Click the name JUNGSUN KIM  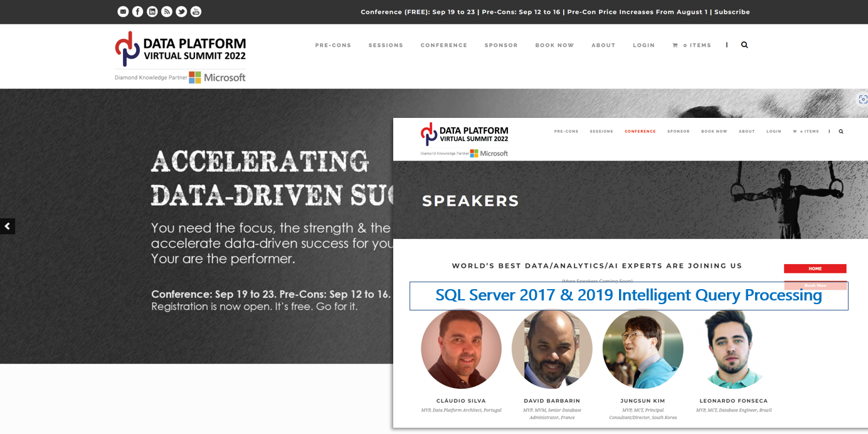click(x=643, y=401)
